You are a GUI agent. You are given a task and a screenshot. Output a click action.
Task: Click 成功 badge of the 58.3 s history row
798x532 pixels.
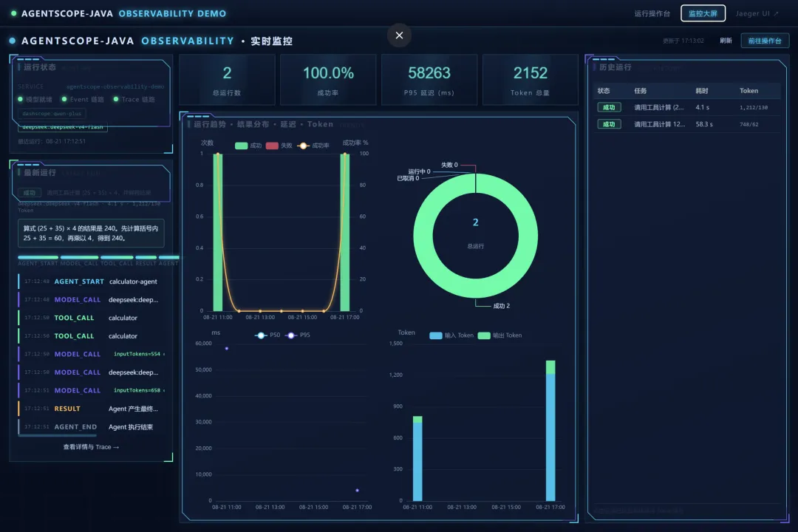coord(609,124)
